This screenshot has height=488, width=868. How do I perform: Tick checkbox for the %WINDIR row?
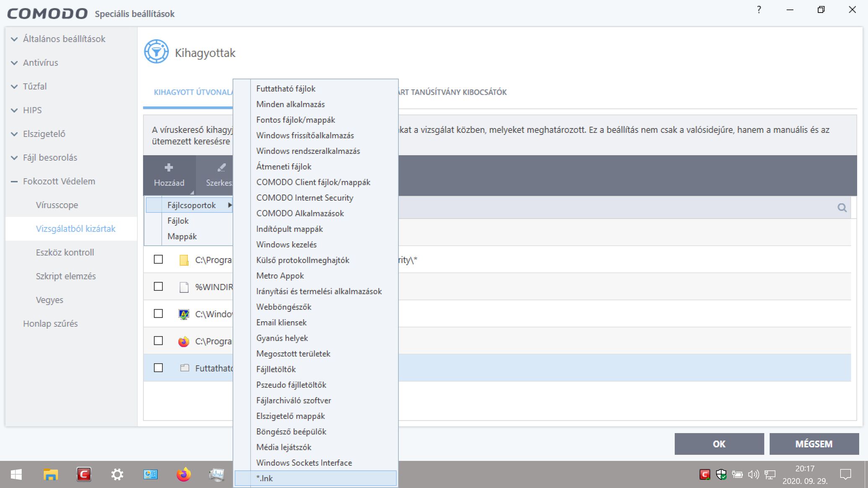pyautogui.click(x=158, y=287)
